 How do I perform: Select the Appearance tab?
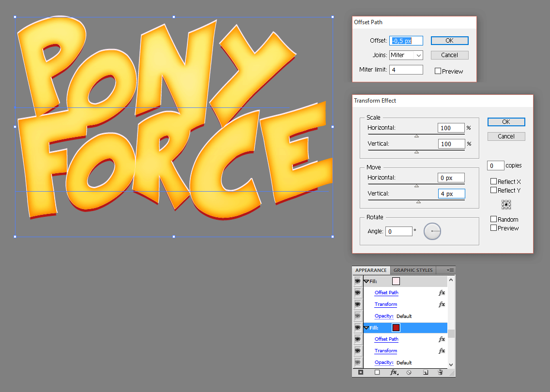(x=371, y=270)
